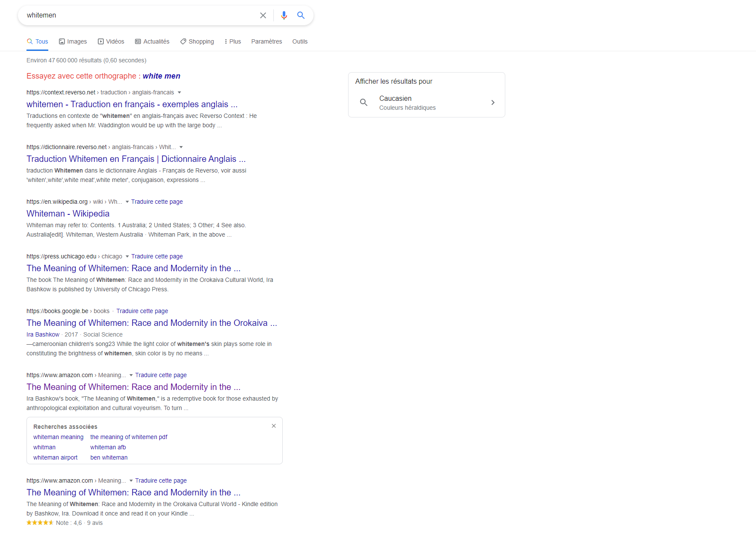Open the 'Whiteman - Wikipedia' result
Viewport: 756px width, 536px height.
(68, 214)
